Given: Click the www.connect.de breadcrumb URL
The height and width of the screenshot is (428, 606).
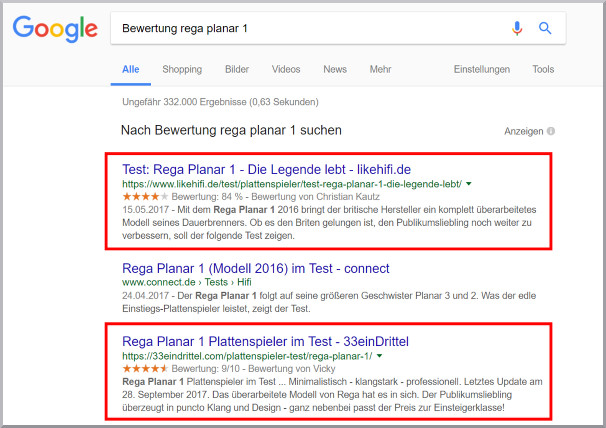Looking at the screenshot, I should point(187,282).
